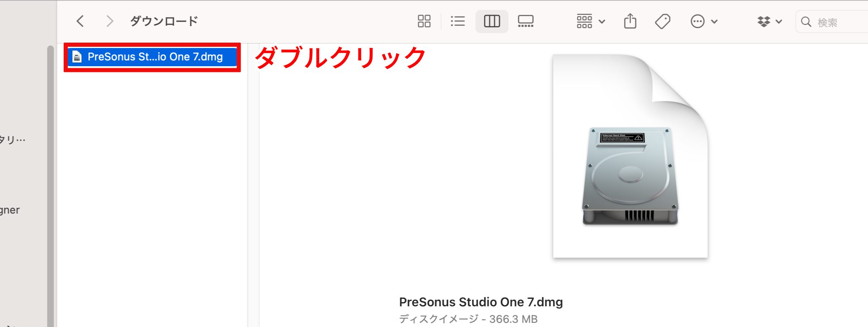This screenshot has width=868, height=327.
Task: Expand the more actions ellipsis menu
Action: (703, 21)
